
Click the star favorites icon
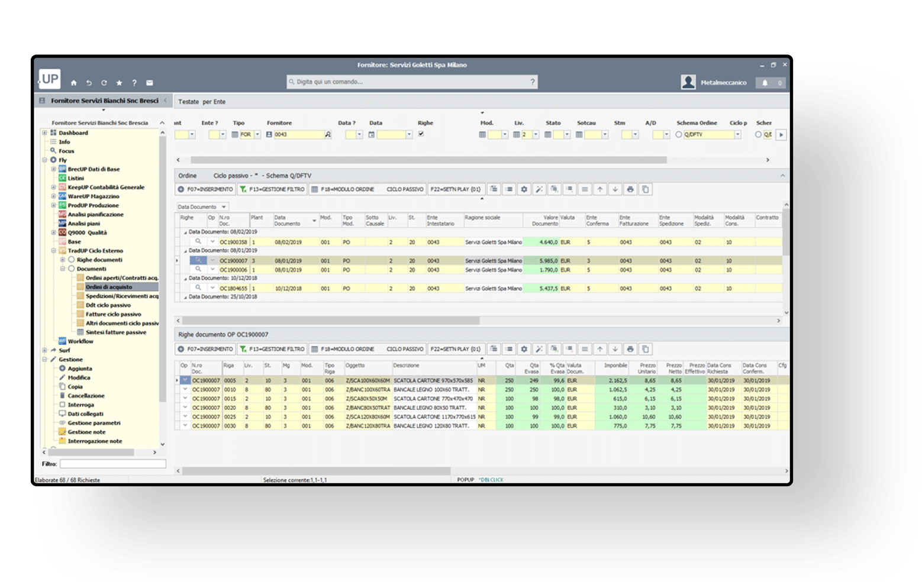[119, 83]
